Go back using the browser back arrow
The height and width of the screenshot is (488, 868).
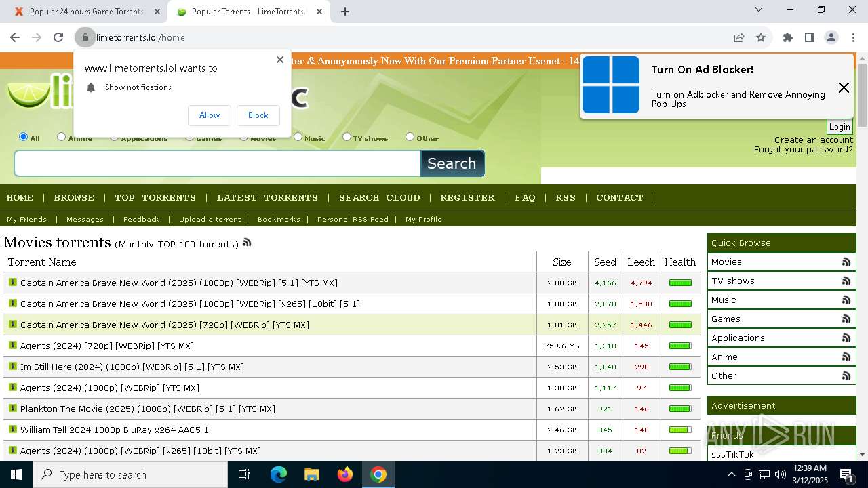tap(15, 37)
